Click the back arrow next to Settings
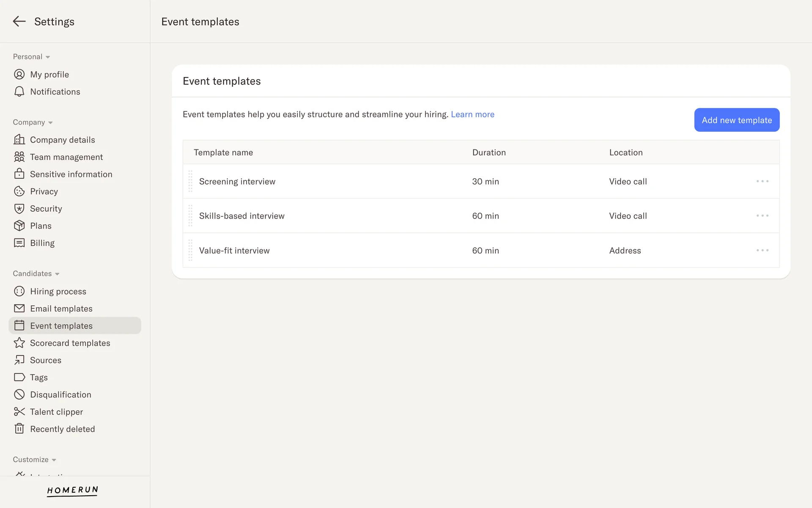This screenshot has height=508, width=812. point(19,22)
